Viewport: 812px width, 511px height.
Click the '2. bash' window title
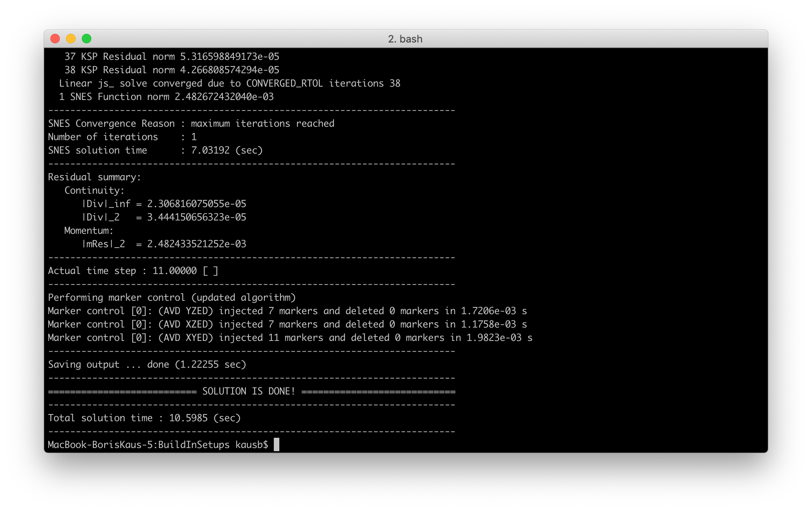click(405, 39)
